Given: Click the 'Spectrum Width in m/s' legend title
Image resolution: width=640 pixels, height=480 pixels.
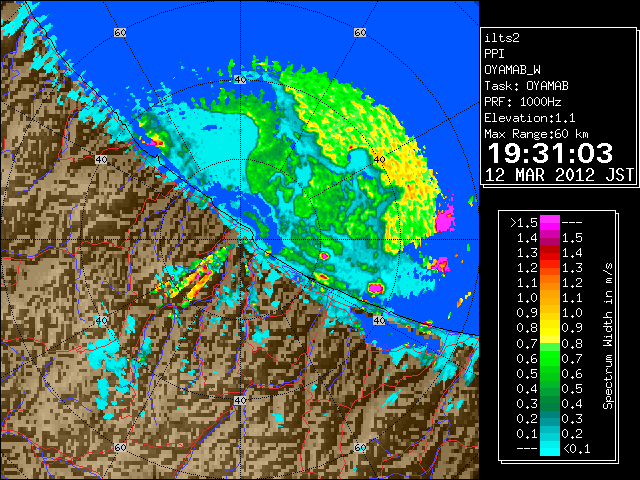Looking at the screenshot, I should click(608, 336).
